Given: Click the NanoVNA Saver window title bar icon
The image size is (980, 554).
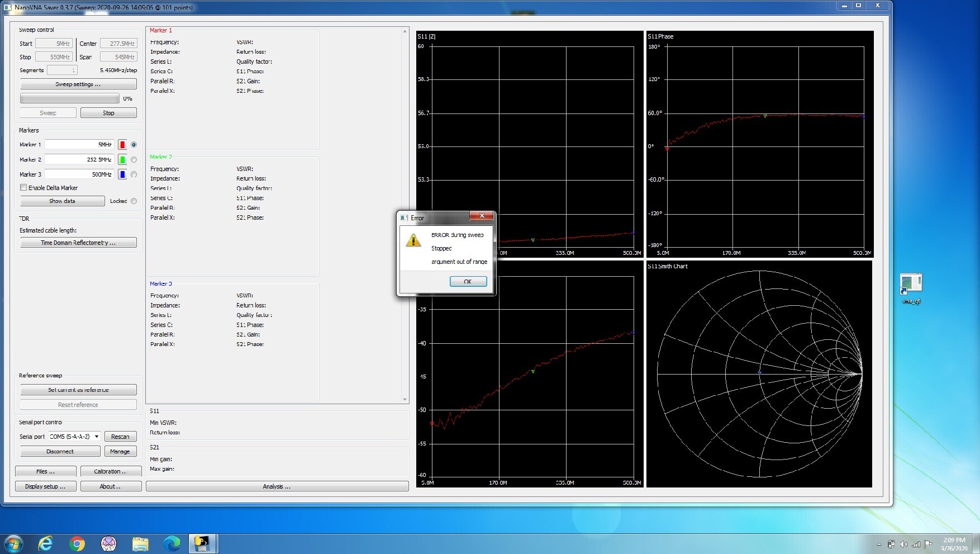Looking at the screenshot, I should coord(8,7).
